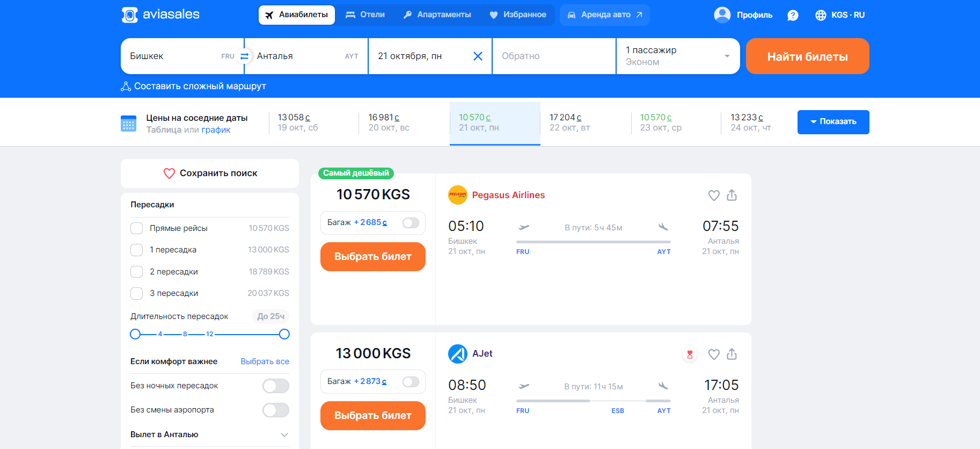Check the 2 пересадки filter
980x449 pixels.
[x=137, y=272]
